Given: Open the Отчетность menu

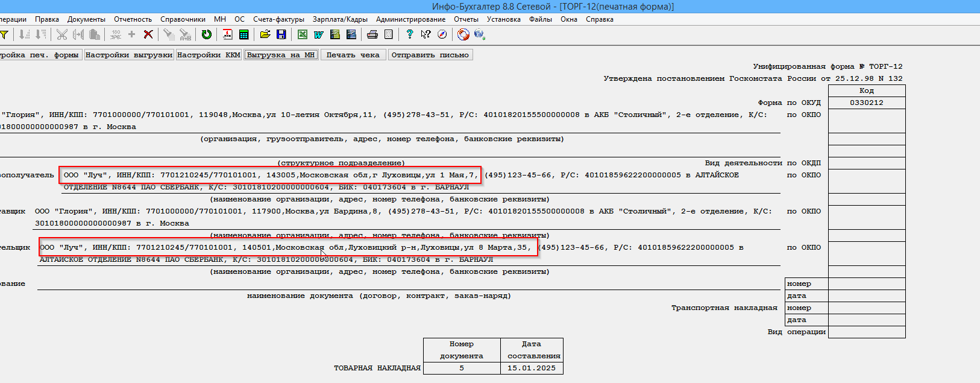Looking at the screenshot, I should pyautogui.click(x=133, y=19).
